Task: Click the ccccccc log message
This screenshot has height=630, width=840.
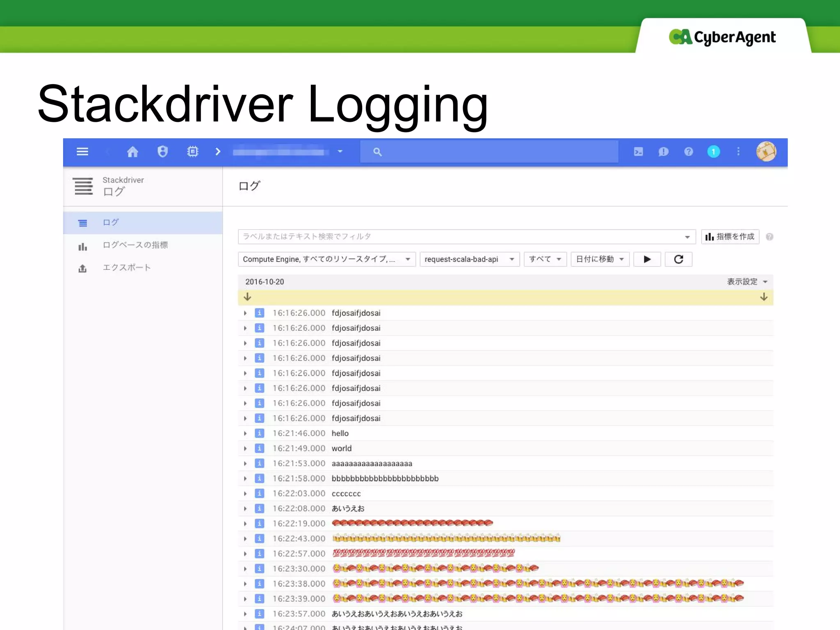Action: point(346,494)
